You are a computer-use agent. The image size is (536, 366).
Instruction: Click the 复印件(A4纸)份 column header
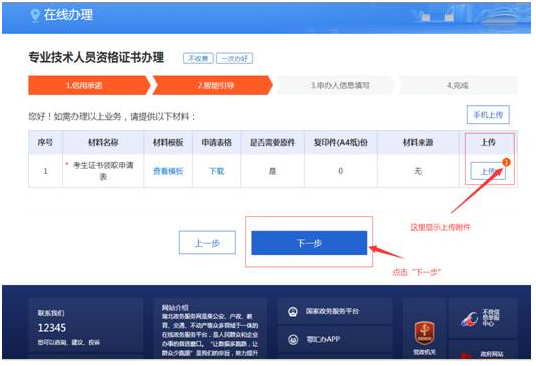click(x=340, y=142)
